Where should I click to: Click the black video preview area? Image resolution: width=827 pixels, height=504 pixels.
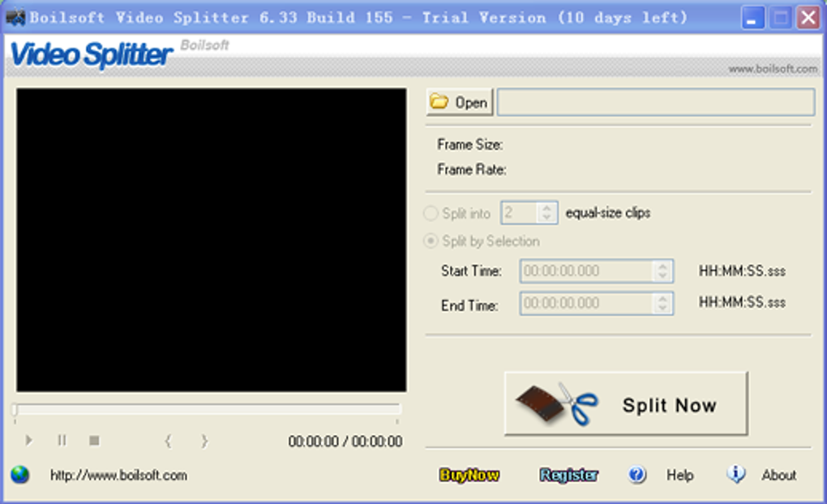(211, 240)
